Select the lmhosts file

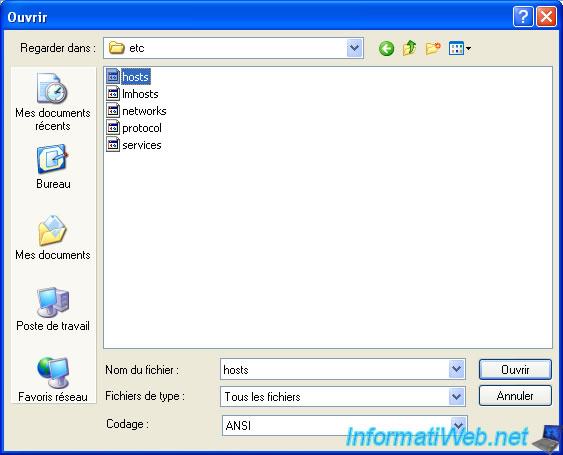click(x=132, y=94)
